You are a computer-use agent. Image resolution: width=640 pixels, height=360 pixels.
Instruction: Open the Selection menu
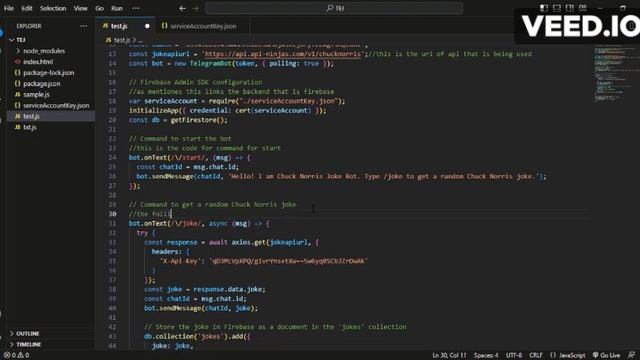pyautogui.click(x=53, y=8)
